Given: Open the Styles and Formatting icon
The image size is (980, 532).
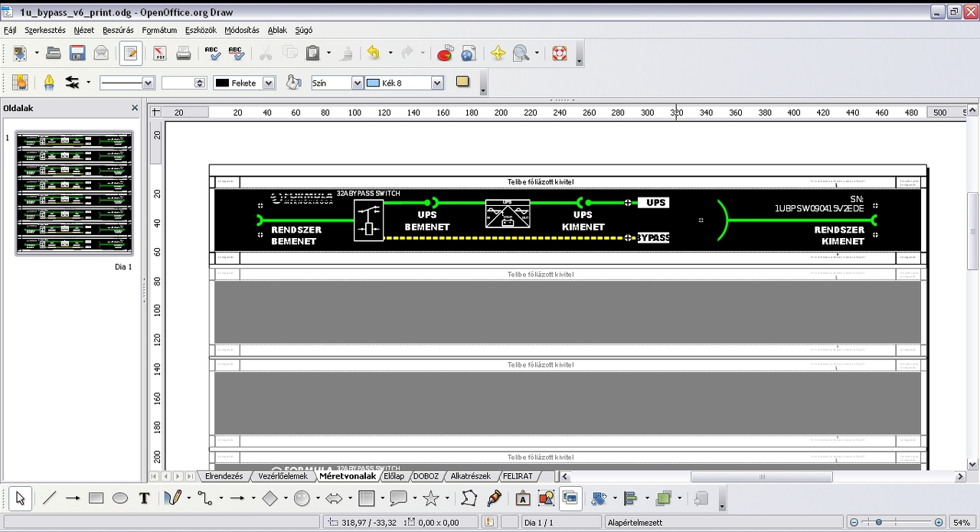Looking at the screenshot, I should (20, 83).
